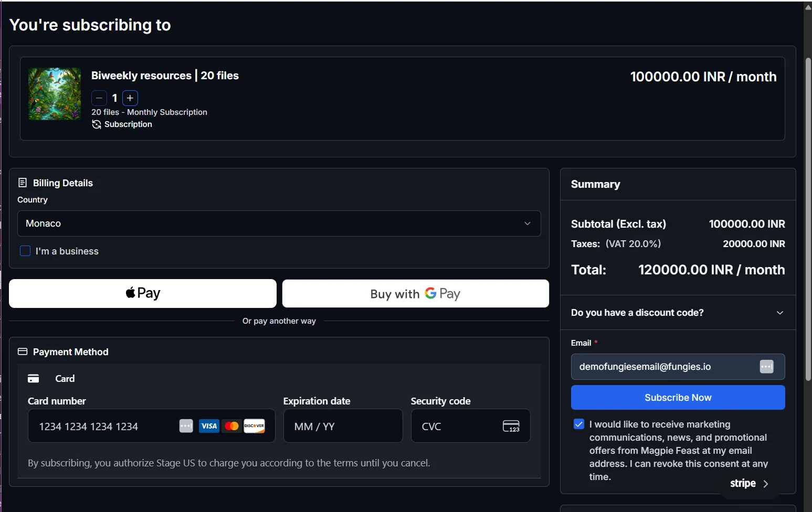Tick the I'm a business checkbox
The height and width of the screenshot is (512, 812).
click(25, 251)
